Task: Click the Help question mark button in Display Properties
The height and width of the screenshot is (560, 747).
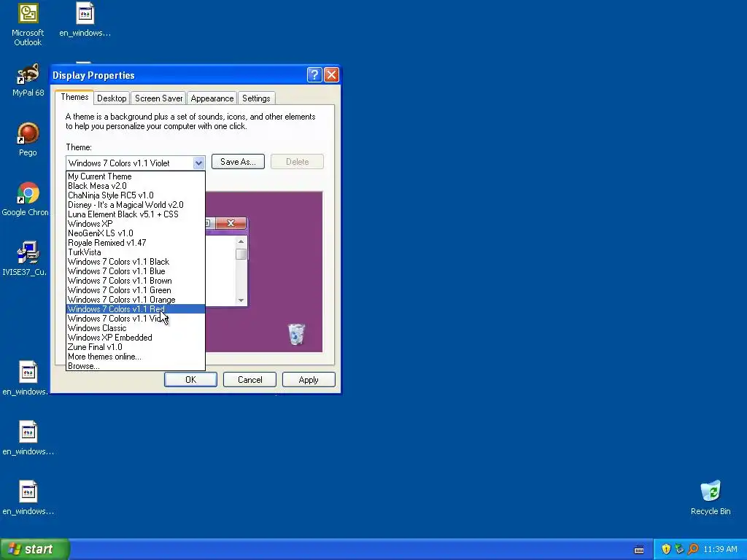Action: click(x=314, y=75)
